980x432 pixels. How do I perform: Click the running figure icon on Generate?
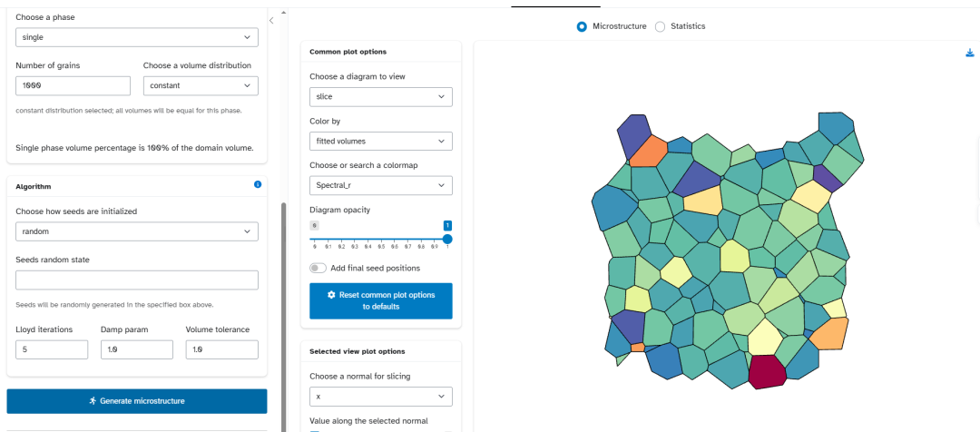[93, 401]
